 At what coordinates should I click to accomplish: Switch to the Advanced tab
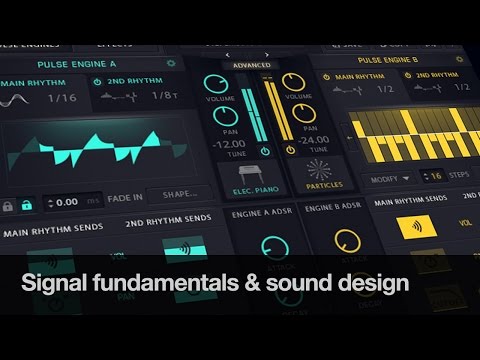point(252,65)
